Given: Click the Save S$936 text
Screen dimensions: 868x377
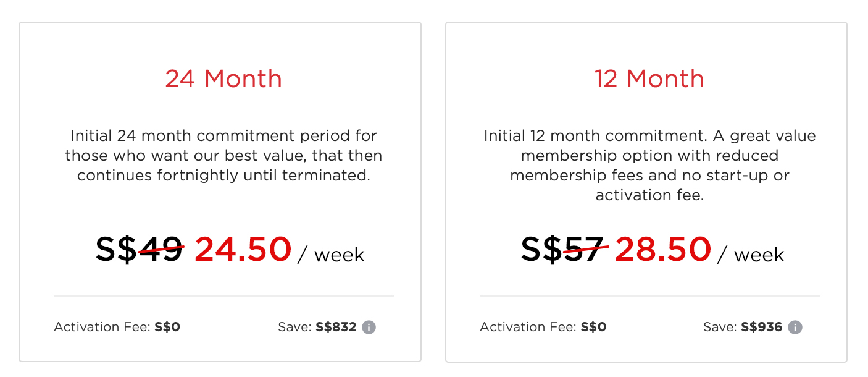Looking at the screenshot, I should pyautogui.click(x=743, y=327).
